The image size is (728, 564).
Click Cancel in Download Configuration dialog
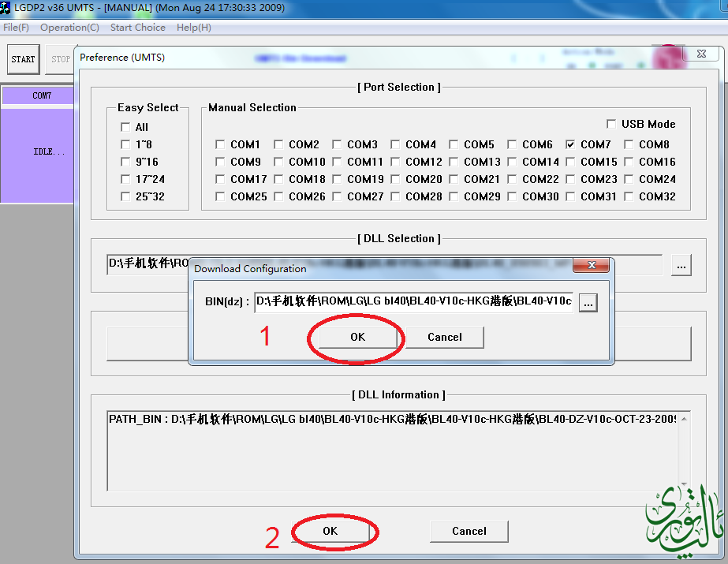click(x=445, y=337)
